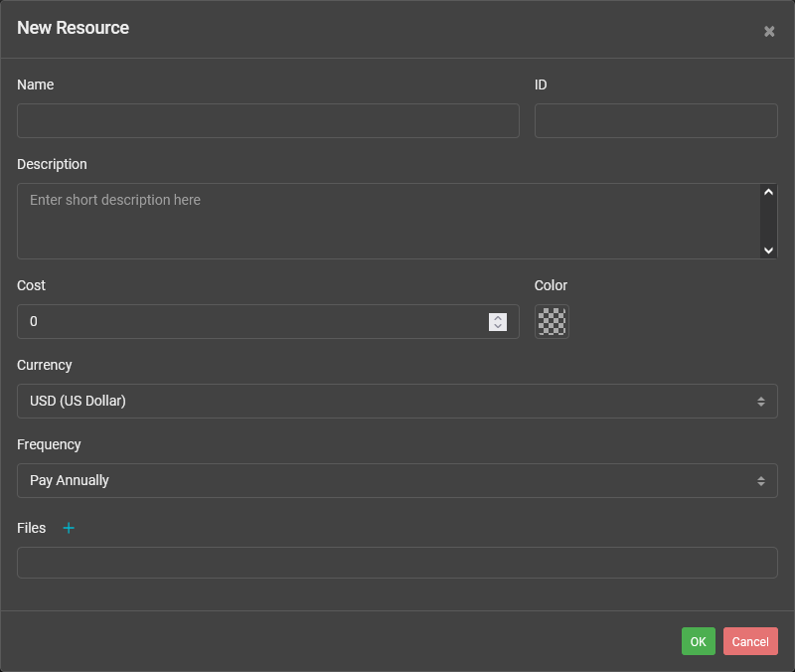This screenshot has width=795, height=672.
Task: Click the close X icon on the dialog
Action: (769, 31)
